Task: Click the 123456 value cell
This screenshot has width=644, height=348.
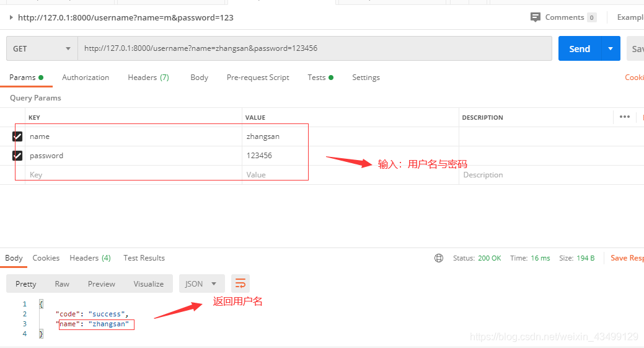Action: (x=350, y=156)
